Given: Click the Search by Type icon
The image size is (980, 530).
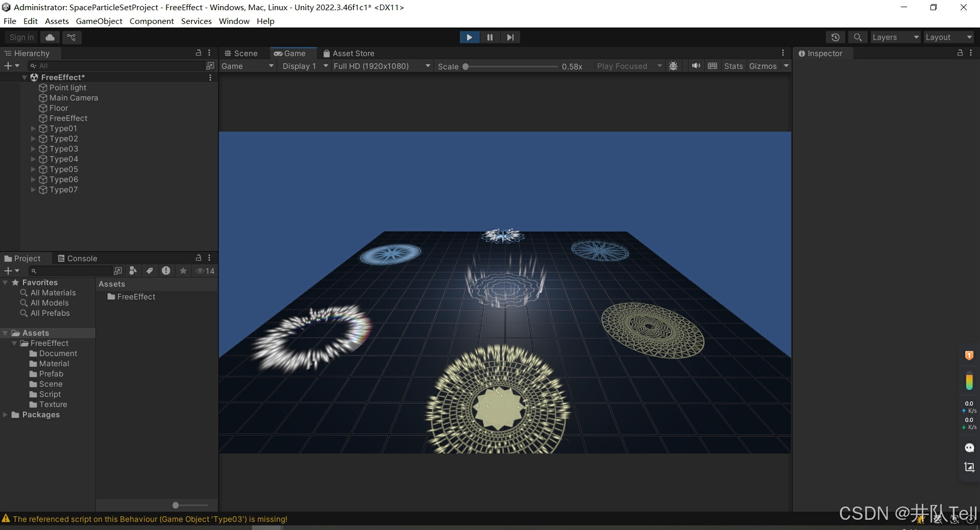Looking at the screenshot, I should (x=133, y=271).
